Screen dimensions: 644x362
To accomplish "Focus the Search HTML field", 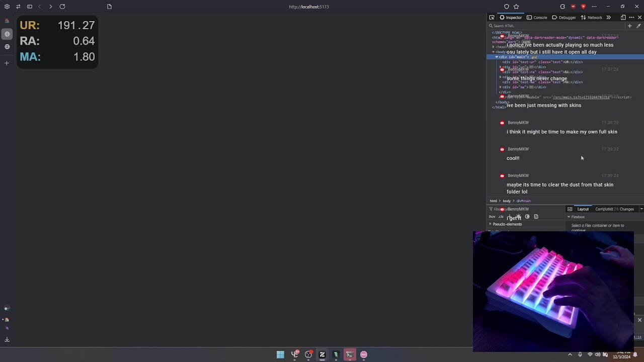I will pos(556,26).
